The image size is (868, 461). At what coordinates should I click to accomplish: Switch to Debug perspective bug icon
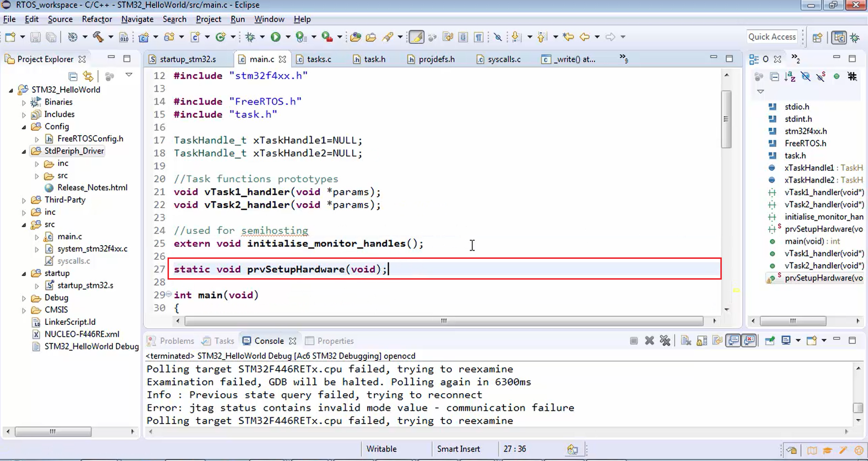[855, 37]
